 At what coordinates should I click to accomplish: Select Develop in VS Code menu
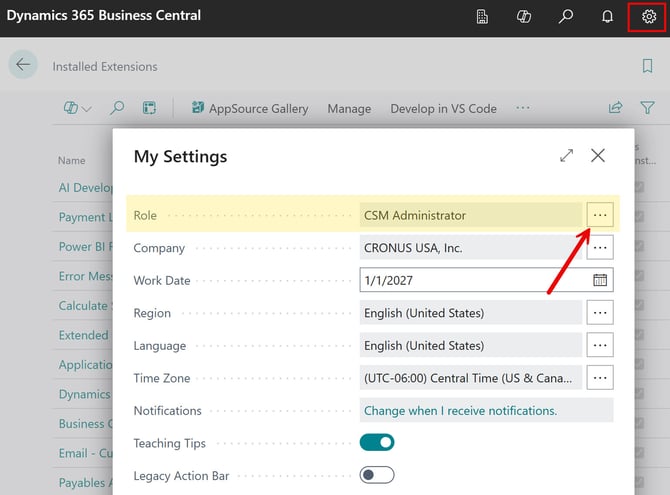click(443, 108)
